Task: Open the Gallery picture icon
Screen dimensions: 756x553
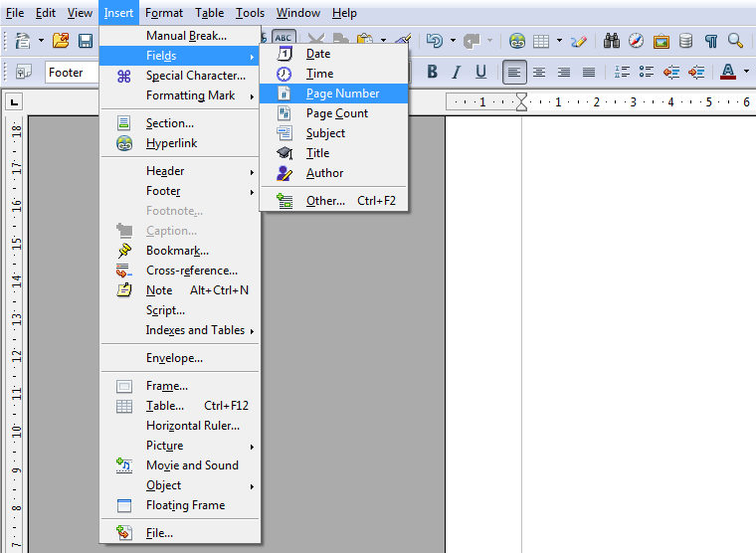Action: point(661,41)
